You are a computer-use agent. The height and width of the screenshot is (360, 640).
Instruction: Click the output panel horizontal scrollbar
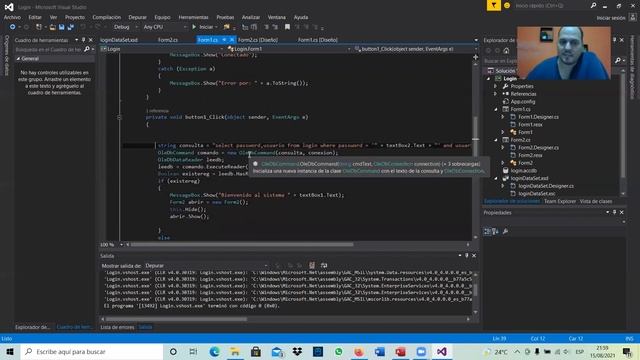pyautogui.click(x=176, y=319)
